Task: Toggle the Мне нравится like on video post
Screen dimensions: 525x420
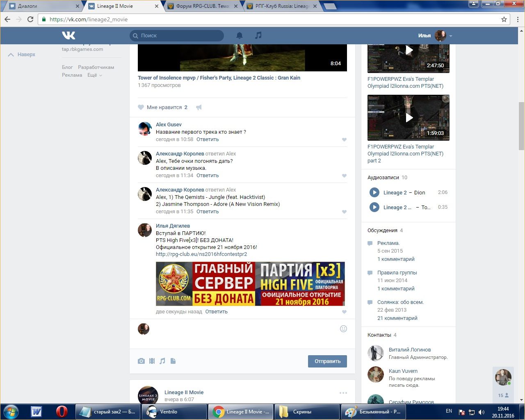Action: [x=163, y=107]
